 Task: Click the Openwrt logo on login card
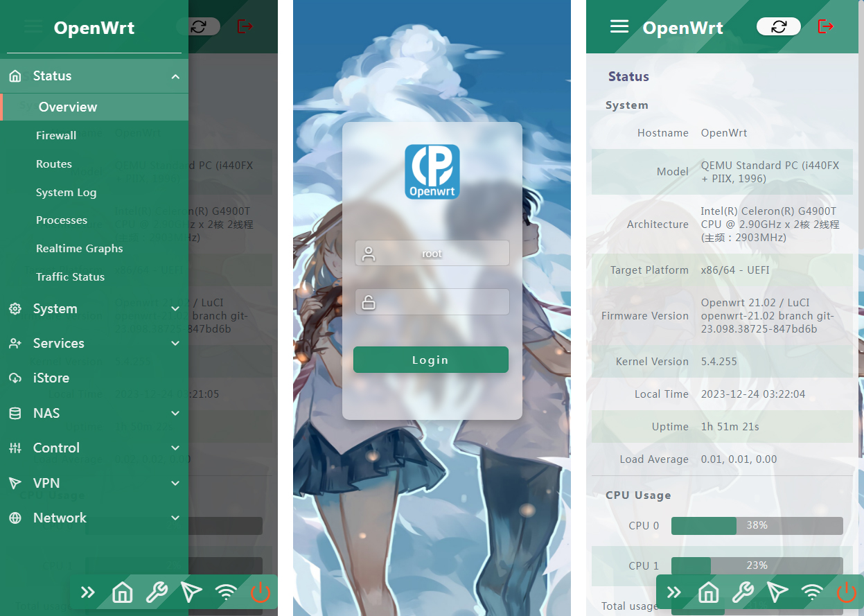coord(432,172)
